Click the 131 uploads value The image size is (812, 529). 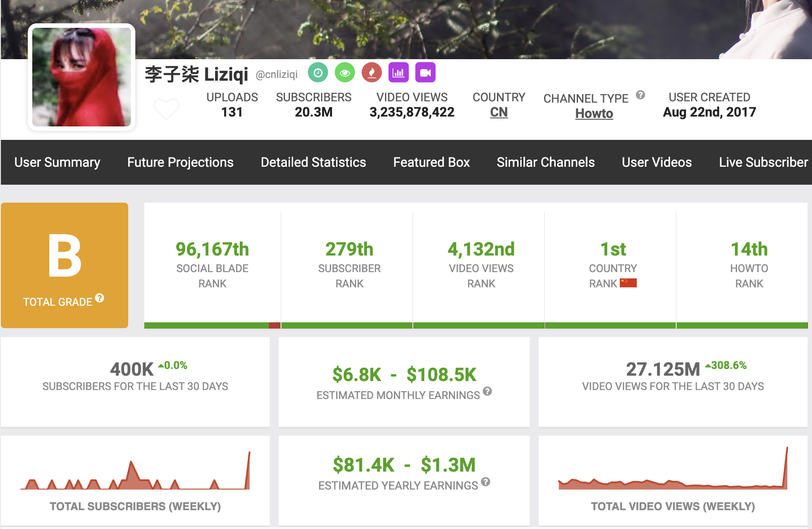pos(232,112)
